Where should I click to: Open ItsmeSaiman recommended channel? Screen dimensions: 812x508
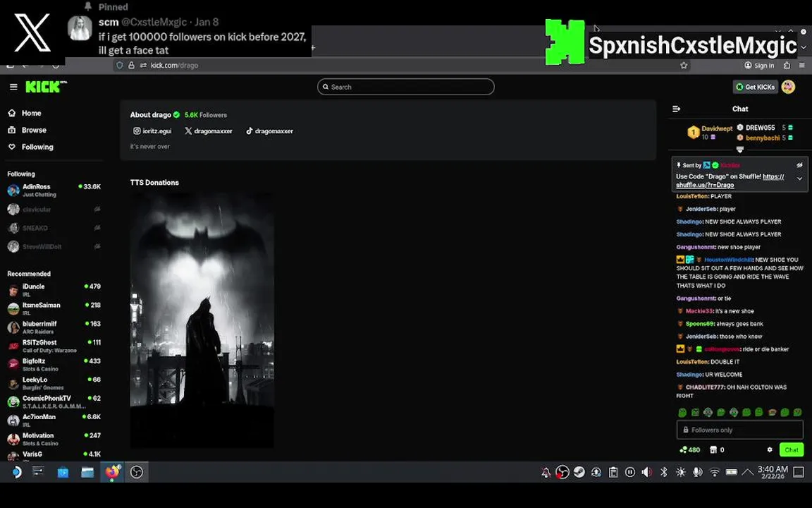pos(54,309)
